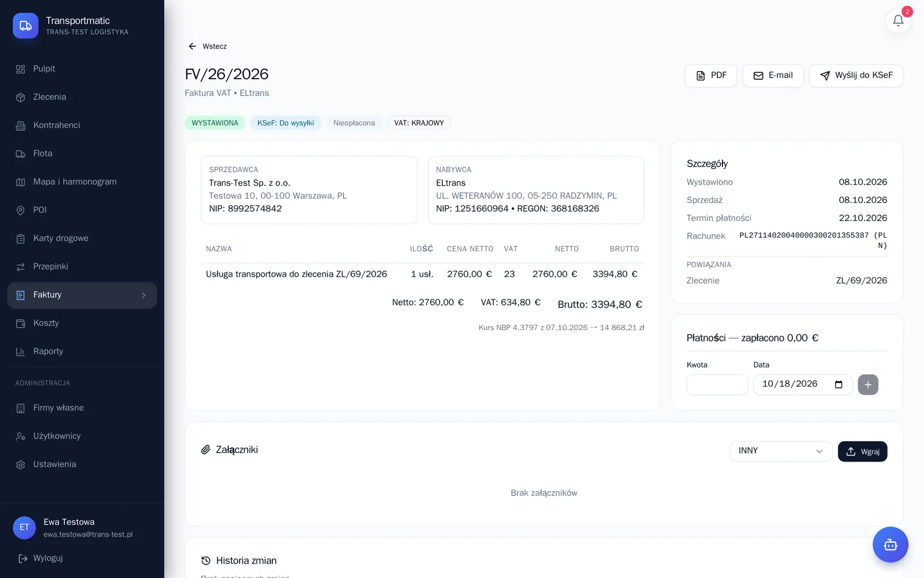Click the Kwota amount input field

click(717, 384)
